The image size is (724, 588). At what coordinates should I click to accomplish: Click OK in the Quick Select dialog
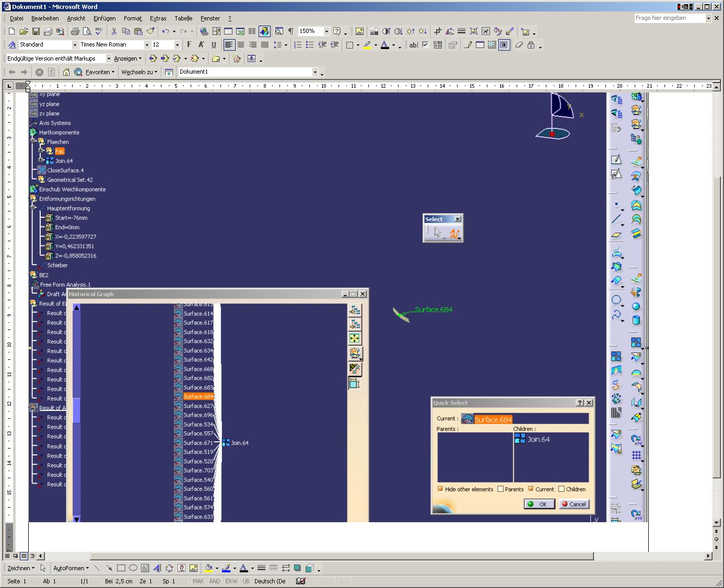tap(539, 504)
